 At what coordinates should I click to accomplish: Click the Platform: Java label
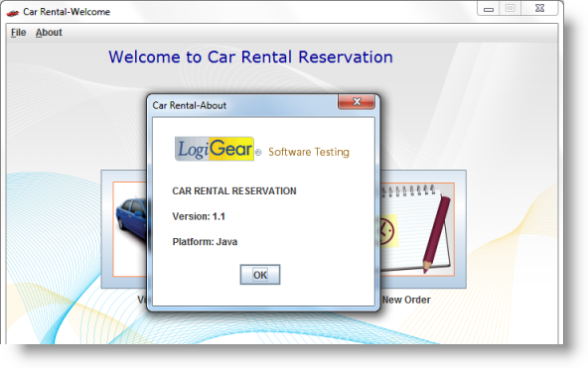(205, 242)
